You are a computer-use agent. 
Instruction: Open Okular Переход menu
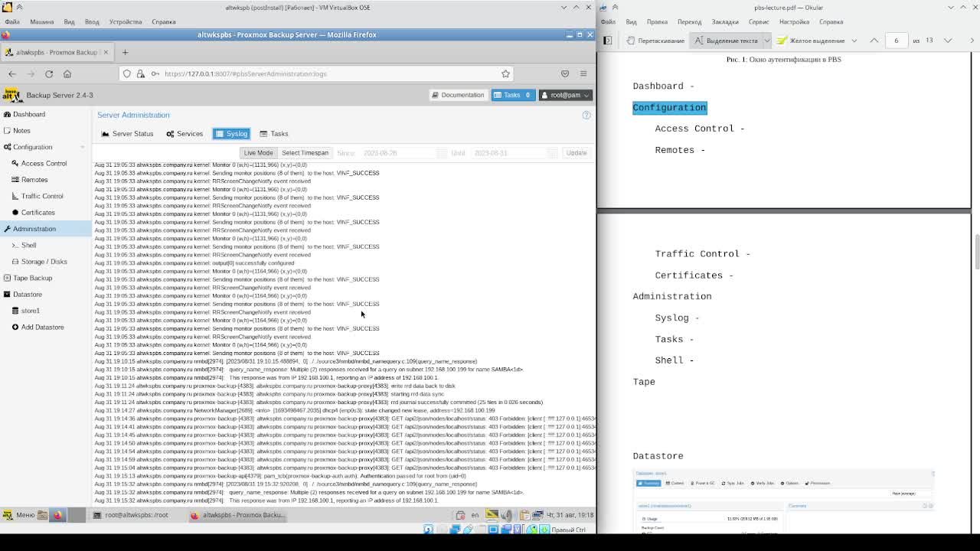[x=689, y=22]
